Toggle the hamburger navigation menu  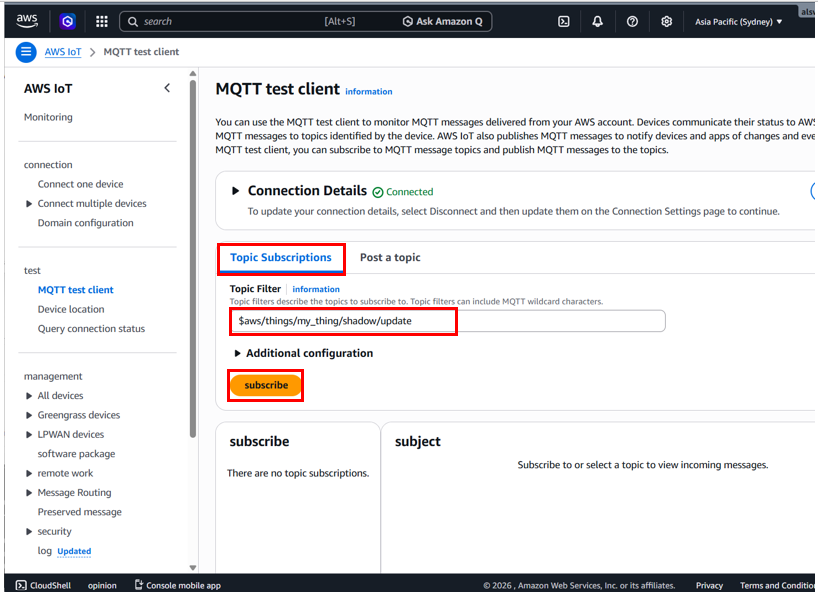pyautogui.click(x=26, y=52)
